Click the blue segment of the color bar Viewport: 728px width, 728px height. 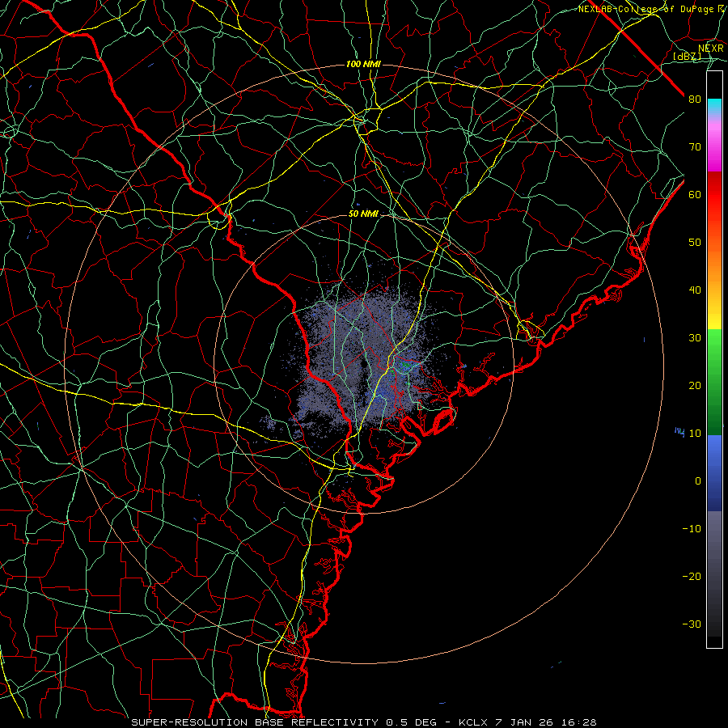[x=714, y=472]
